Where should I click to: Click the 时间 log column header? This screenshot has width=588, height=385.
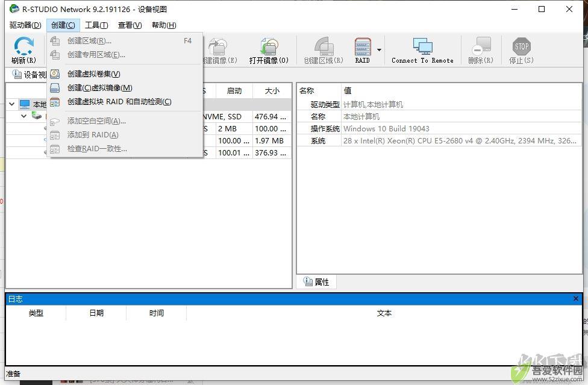[157, 313]
